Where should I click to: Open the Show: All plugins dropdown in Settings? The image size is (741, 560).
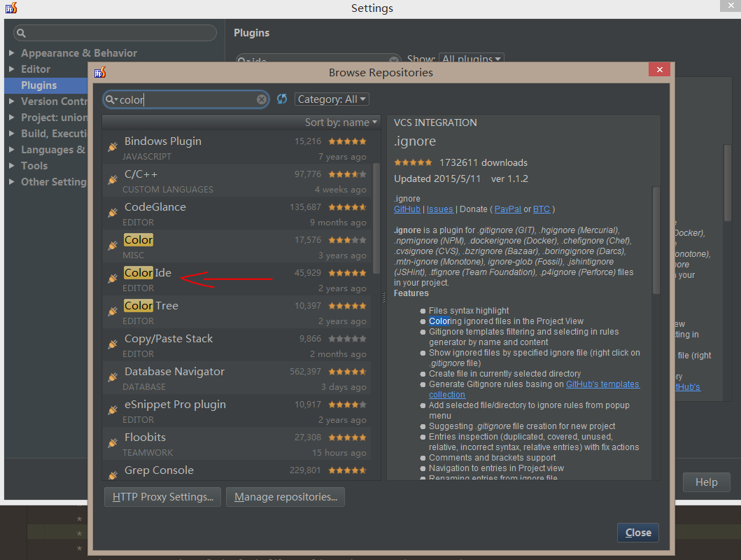pos(471,59)
